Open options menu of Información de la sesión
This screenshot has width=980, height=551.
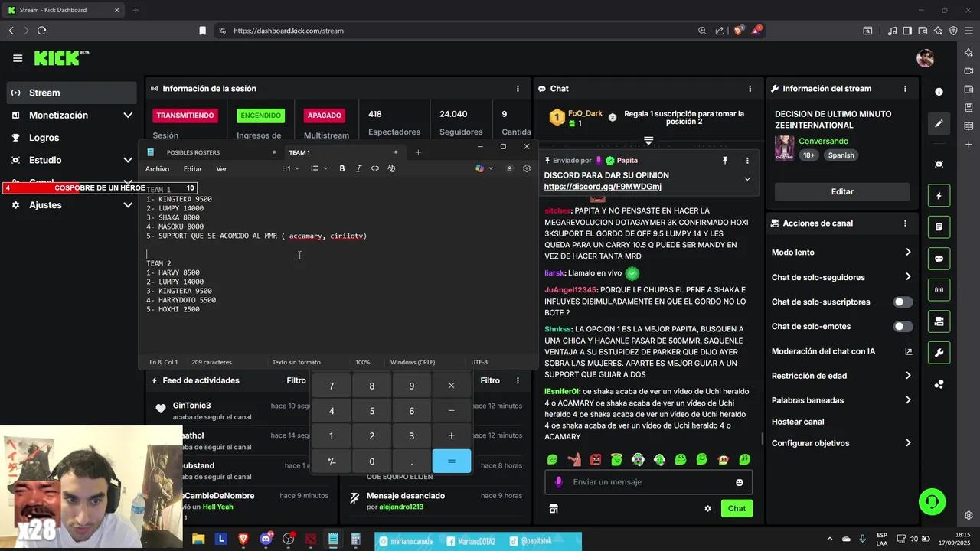[x=518, y=89]
